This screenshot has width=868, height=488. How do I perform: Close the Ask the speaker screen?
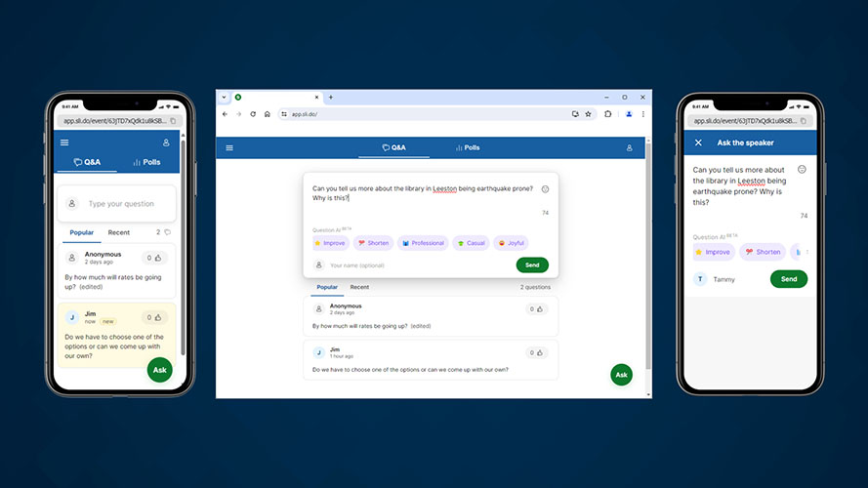(698, 142)
